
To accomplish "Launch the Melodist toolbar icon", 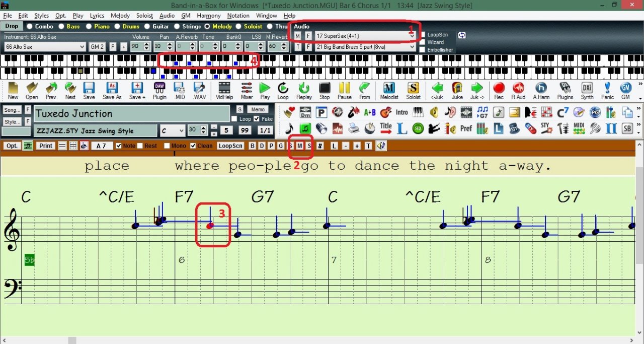I will 389,91.
